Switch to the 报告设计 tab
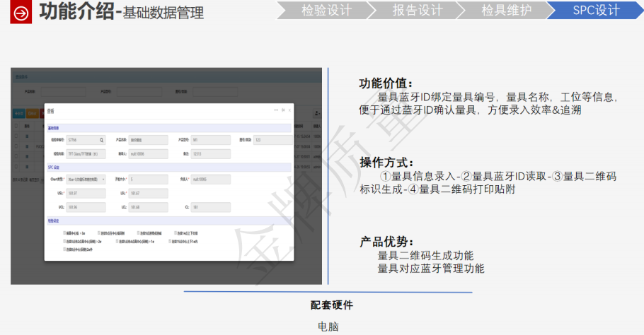The height and width of the screenshot is (335, 644). [417, 10]
